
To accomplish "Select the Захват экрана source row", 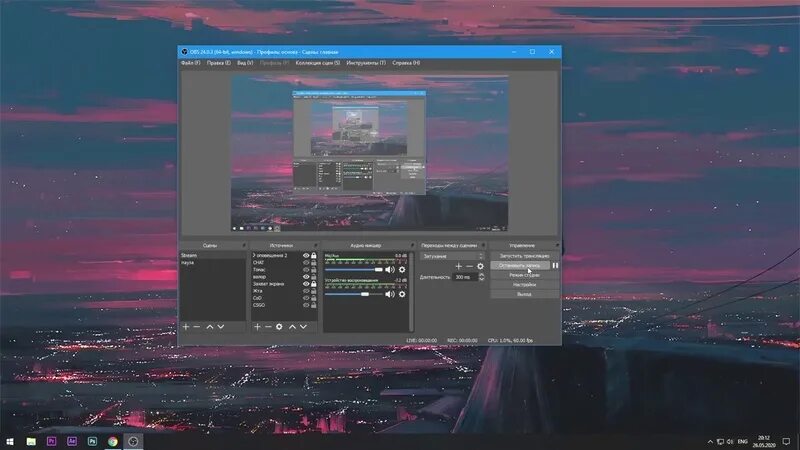I will [x=284, y=284].
